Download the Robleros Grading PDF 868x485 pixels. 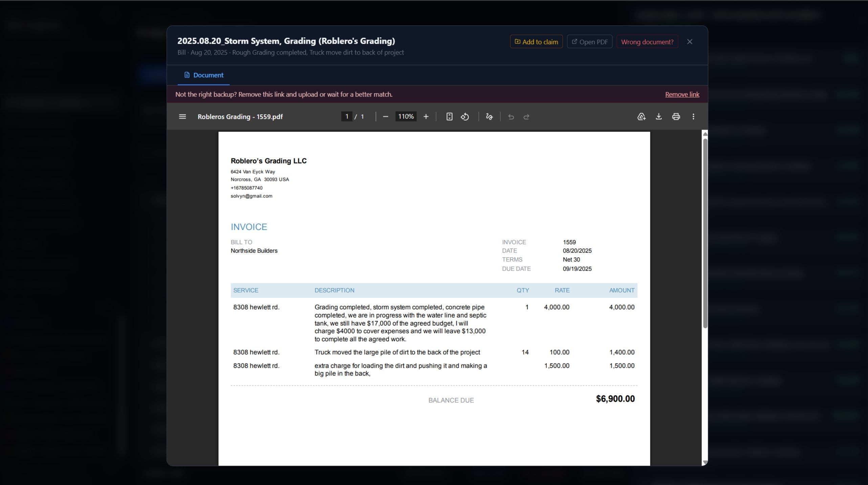[x=658, y=117]
